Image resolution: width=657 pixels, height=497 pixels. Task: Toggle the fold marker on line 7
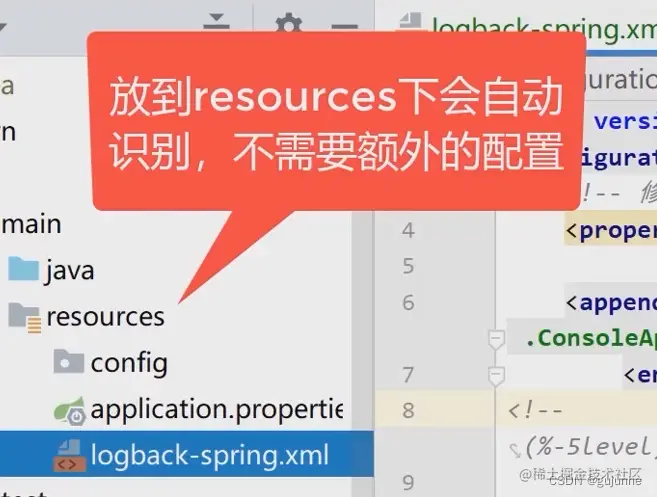(496, 375)
